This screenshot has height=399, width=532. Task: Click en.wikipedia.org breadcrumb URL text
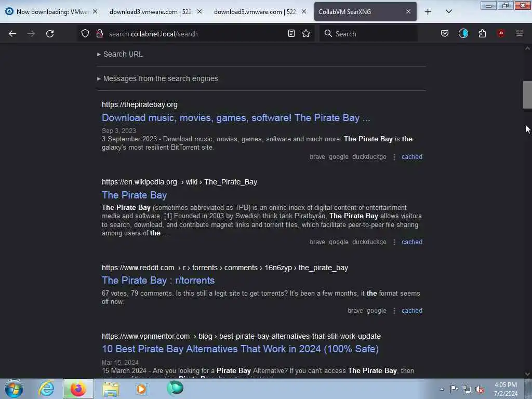pos(179,182)
